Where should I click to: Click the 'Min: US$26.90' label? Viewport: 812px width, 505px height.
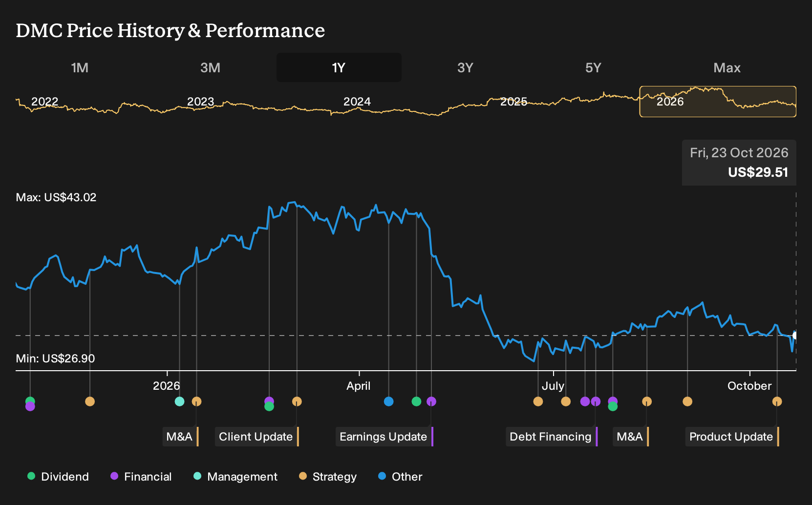coord(55,358)
